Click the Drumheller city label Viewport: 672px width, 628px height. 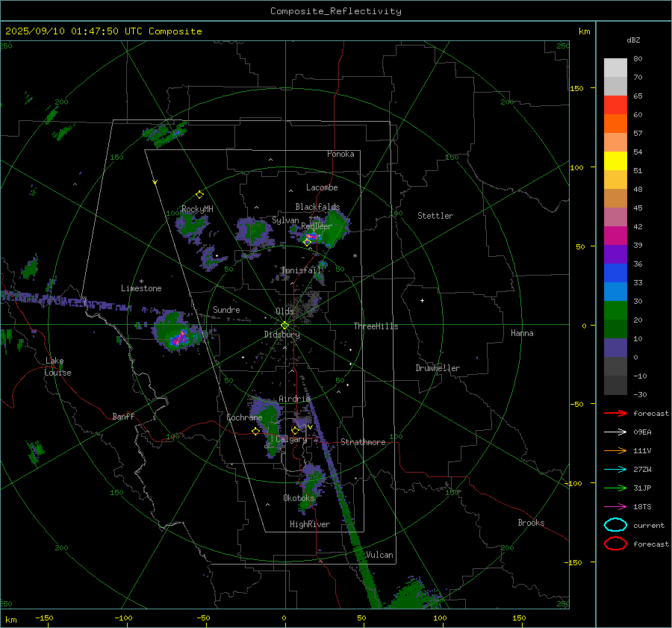point(438,368)
